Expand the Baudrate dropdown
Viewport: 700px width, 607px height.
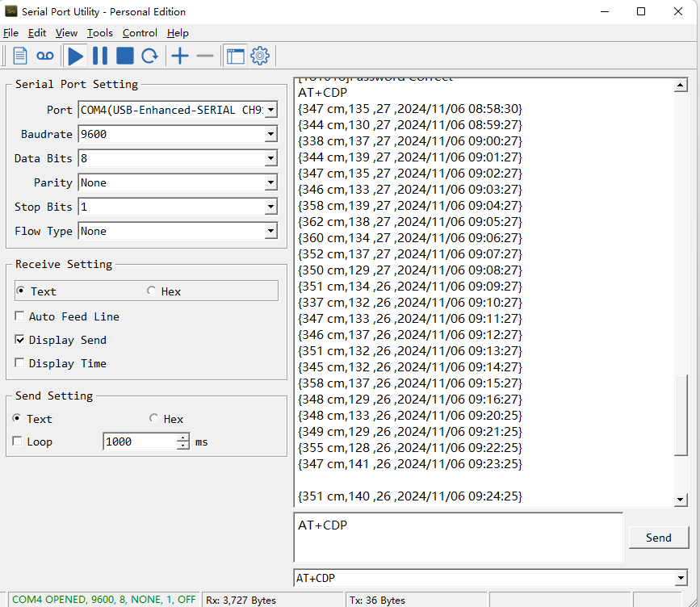coord(270,134)
